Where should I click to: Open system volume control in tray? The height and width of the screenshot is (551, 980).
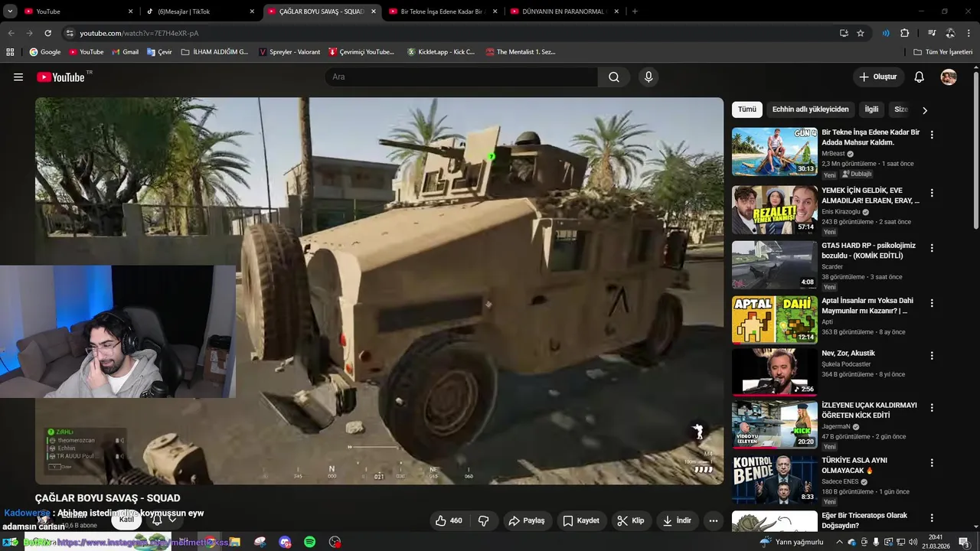[913, 542]
